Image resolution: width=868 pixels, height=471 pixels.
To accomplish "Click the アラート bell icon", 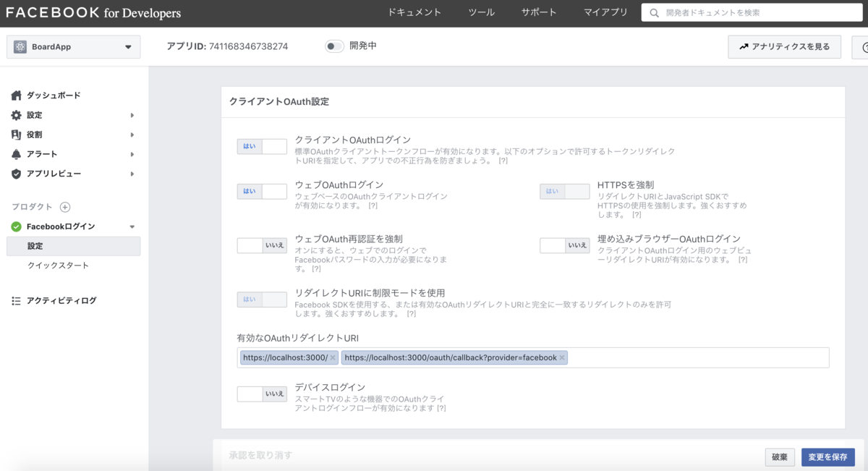I will click(15, 153).
